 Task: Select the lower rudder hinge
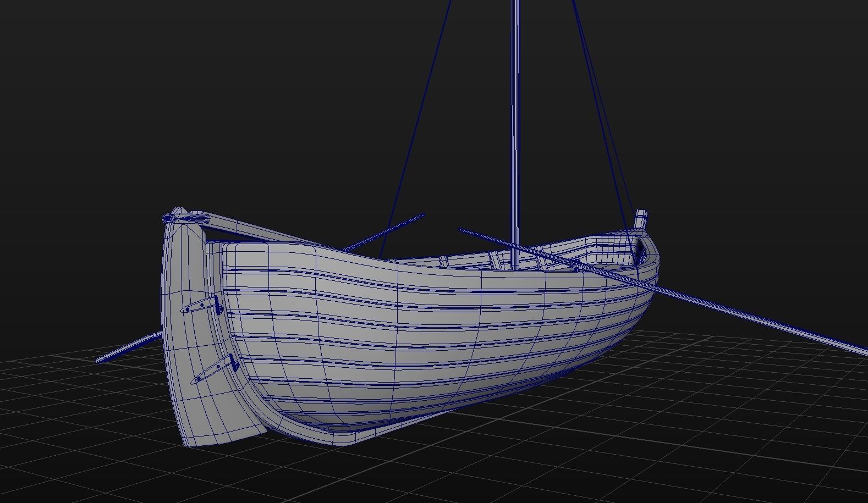[x=215, y=369]
